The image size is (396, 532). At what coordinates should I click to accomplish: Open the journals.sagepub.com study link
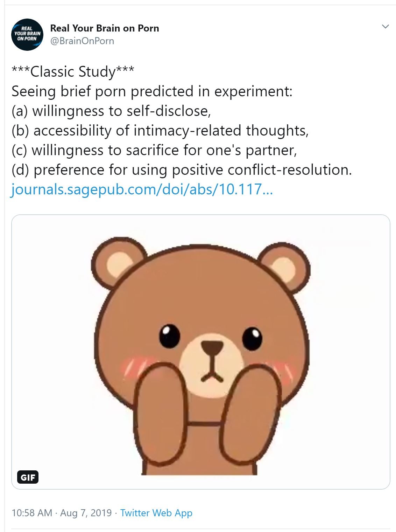[x=141, y=189]
